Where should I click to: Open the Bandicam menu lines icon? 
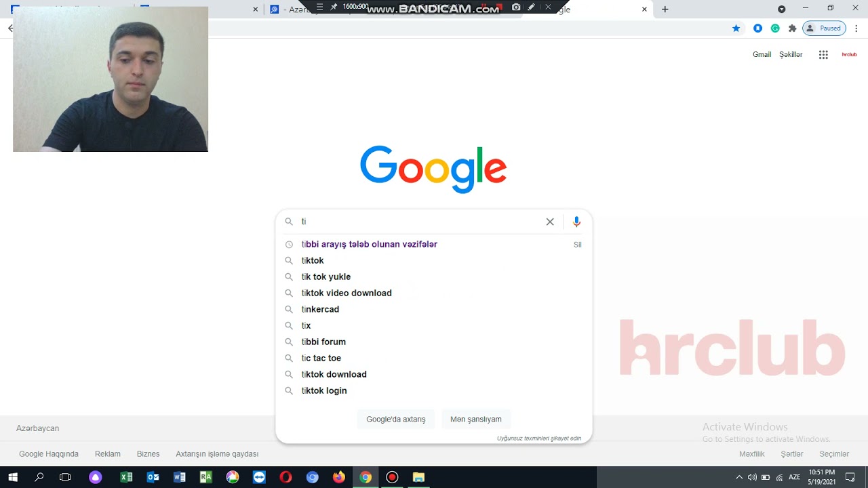(319, 7)
